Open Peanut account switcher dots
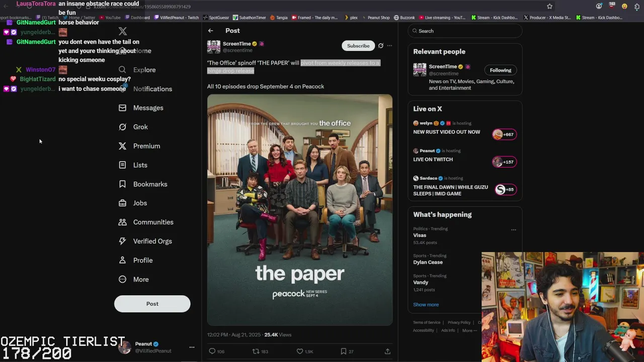 [x=192, y=347]
